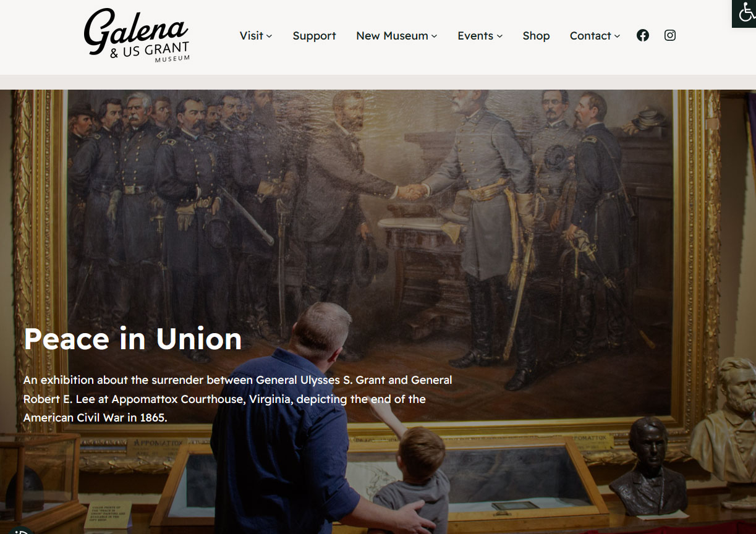Click the exhibition description about Grant and Lee
756x534 pixels.
tap(238, 399)
